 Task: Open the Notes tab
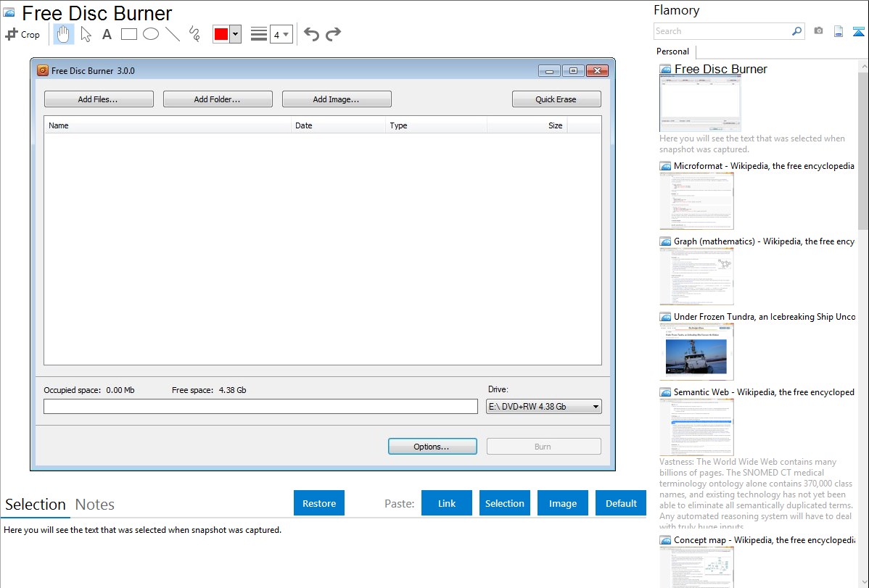point(95,505)
